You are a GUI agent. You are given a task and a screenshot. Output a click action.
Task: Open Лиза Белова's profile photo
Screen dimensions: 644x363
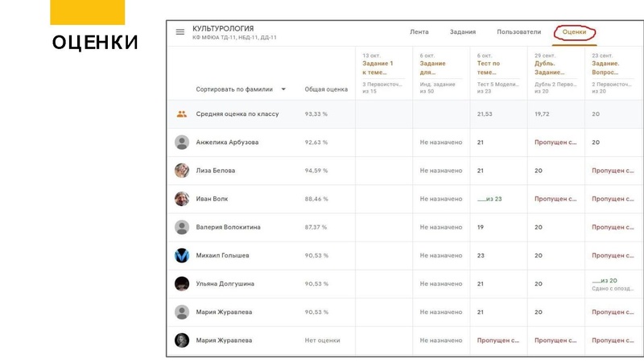tap(182, 171)
